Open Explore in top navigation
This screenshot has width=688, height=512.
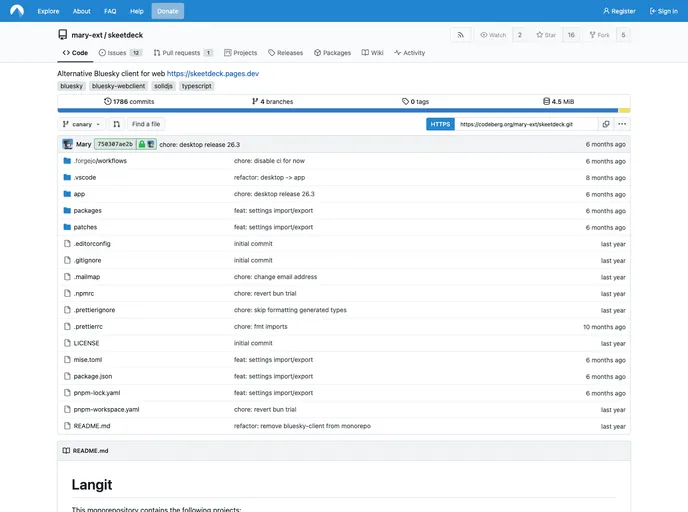point(48,11)
